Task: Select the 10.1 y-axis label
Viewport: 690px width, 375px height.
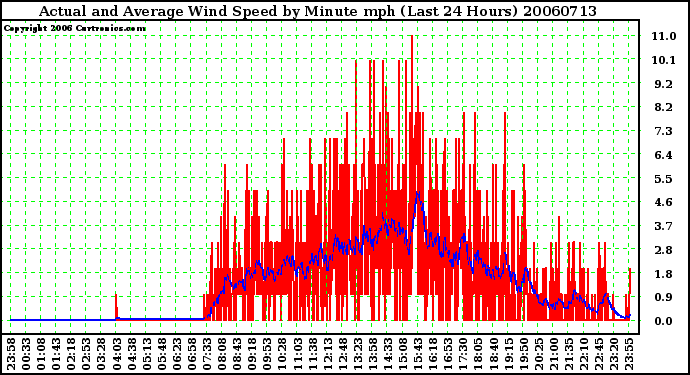Action: (664, 60)
